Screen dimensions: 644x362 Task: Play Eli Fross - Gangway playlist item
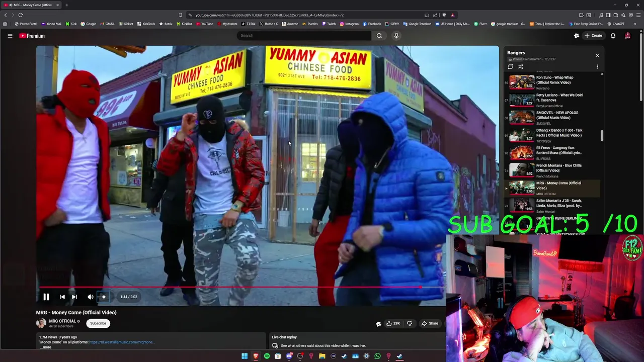552,152
